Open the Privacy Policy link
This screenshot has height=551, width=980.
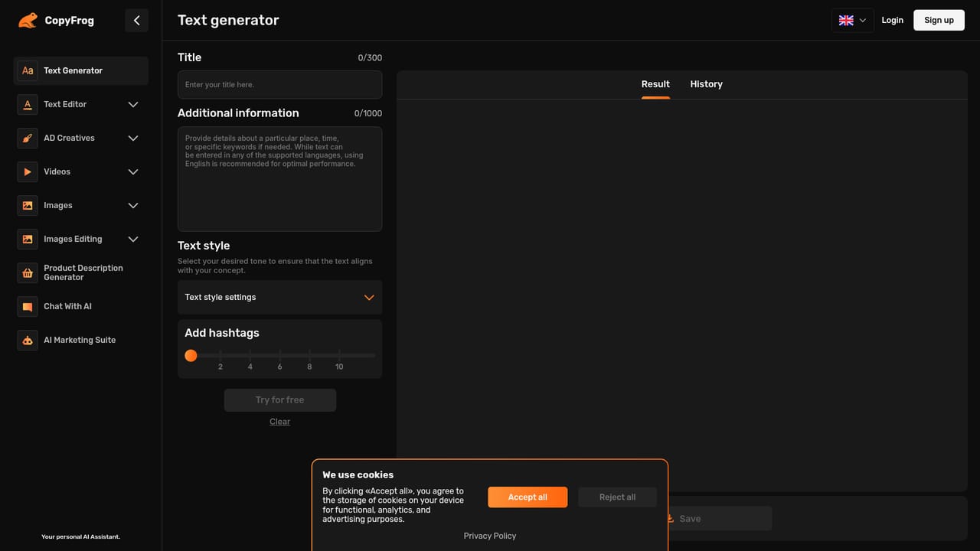tap(490, 536)
